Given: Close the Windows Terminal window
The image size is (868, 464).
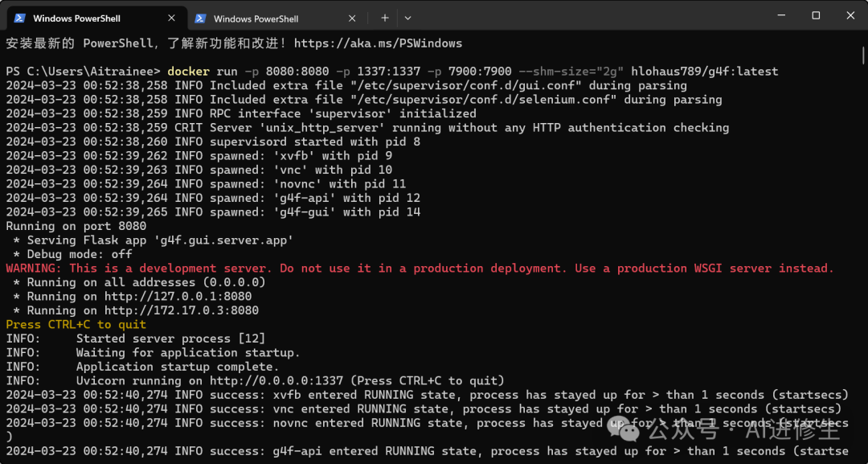Looking at the screenshot, I should pos(850,15).
